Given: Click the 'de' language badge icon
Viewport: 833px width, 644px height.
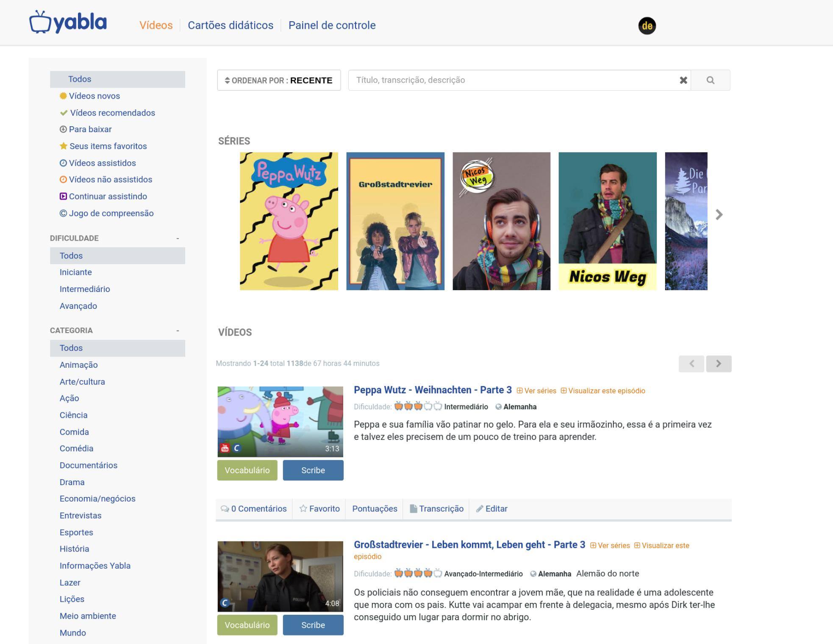Looking at the screenshot, I should (x=647, y=26).
